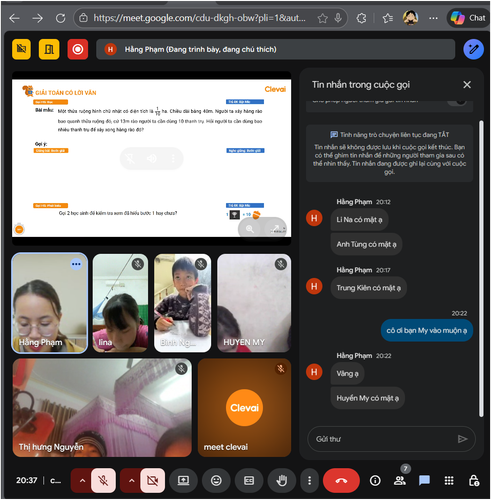Click muted mic icon on lina tile
491x500 pixels.
pos(138,264)
